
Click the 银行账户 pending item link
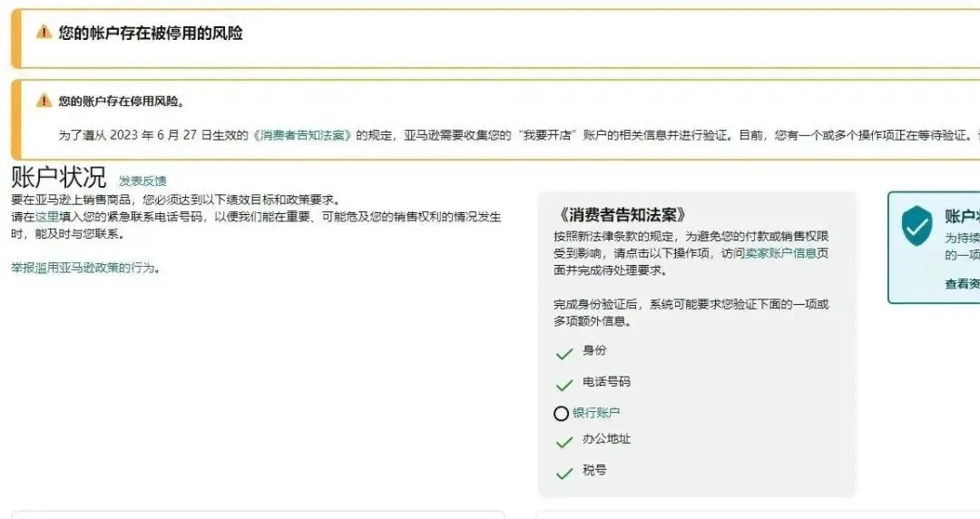click(x=596, y=413)
